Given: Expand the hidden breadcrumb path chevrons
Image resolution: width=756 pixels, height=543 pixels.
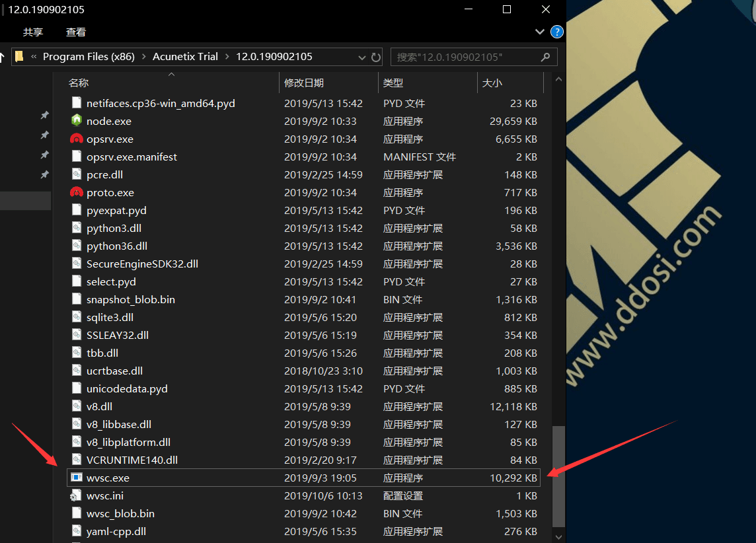Looking at the screenshot, I should (34, 56).
